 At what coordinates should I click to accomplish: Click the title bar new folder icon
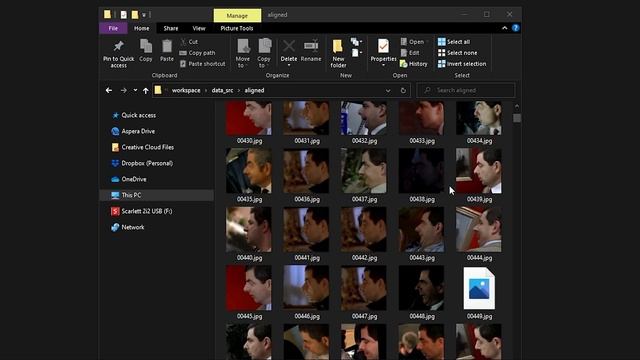click(135, 15)
